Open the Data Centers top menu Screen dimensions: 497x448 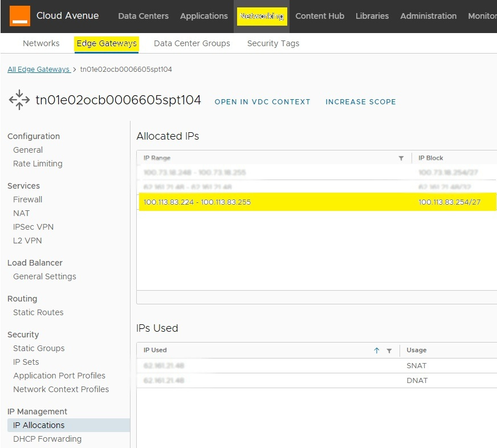[x=143, y=16]
